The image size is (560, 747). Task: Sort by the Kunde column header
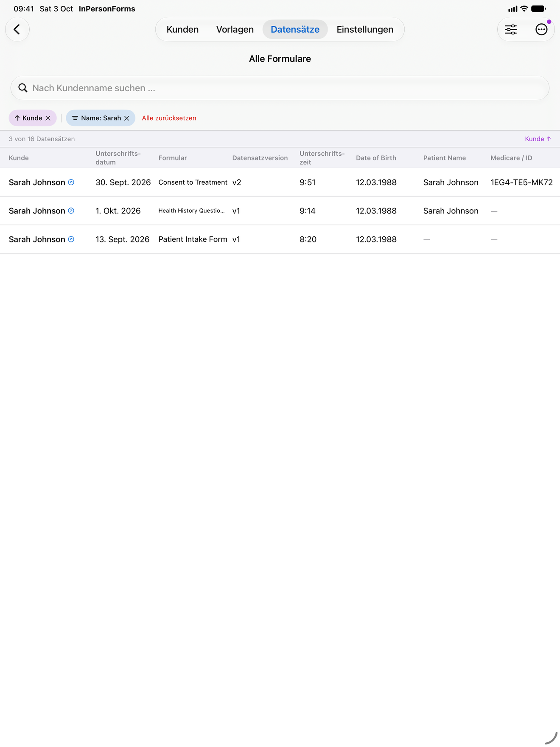pyautogui.click(x=19, y=158)
